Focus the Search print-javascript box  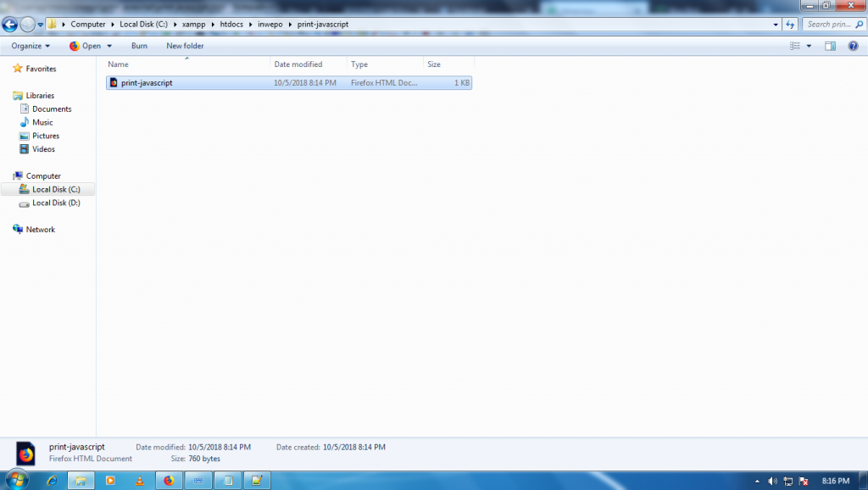(828, 25)
